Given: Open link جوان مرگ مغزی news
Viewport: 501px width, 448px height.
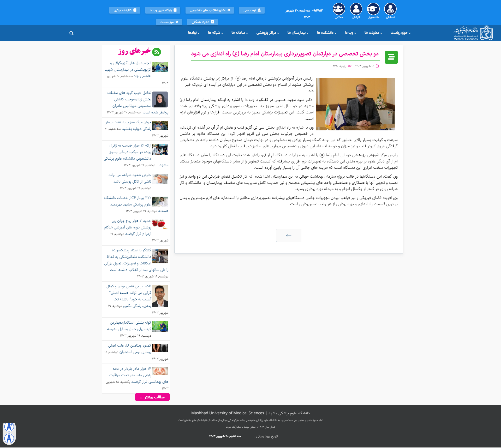Looking at the screenshot, I should (128, 125).
